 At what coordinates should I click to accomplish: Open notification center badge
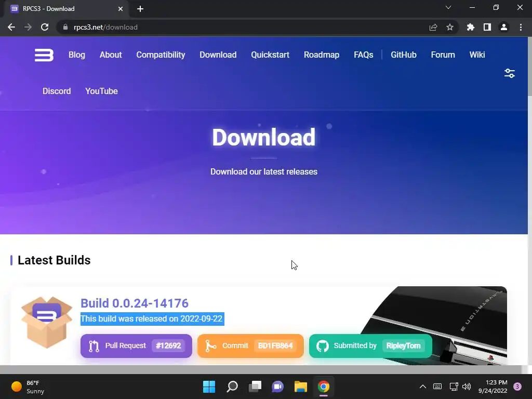(517, 387)
